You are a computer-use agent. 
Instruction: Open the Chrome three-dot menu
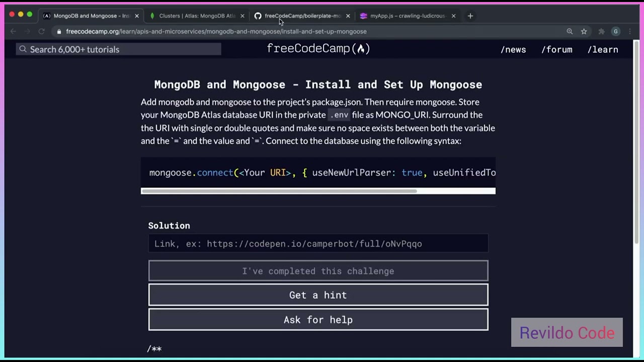pyautogui.click(x=630, y=31)
